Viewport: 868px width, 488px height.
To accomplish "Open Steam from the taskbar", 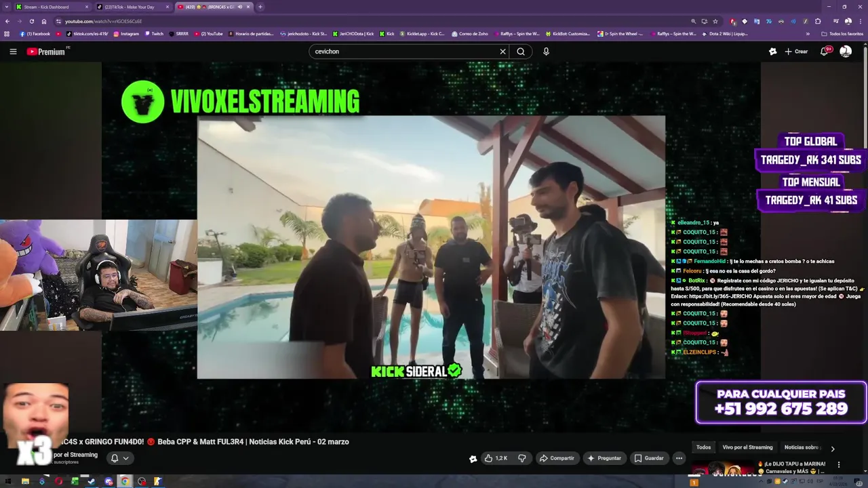I will [92, 482].
